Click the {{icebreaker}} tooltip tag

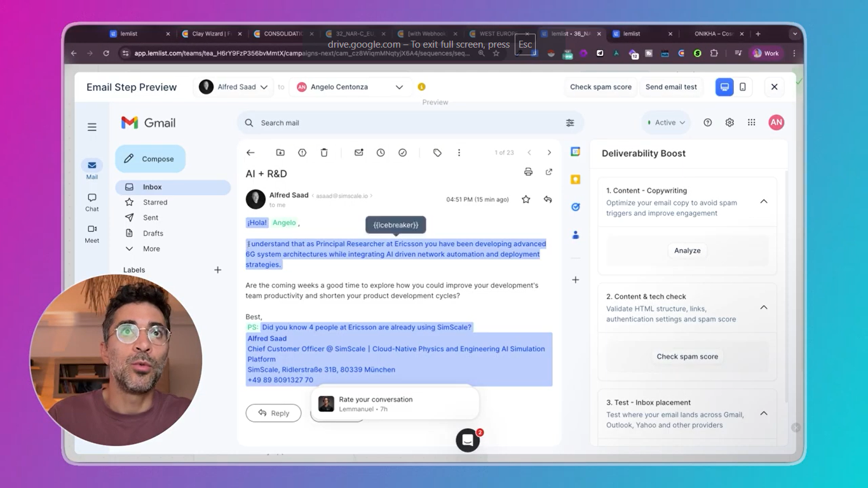pos(396,225)
